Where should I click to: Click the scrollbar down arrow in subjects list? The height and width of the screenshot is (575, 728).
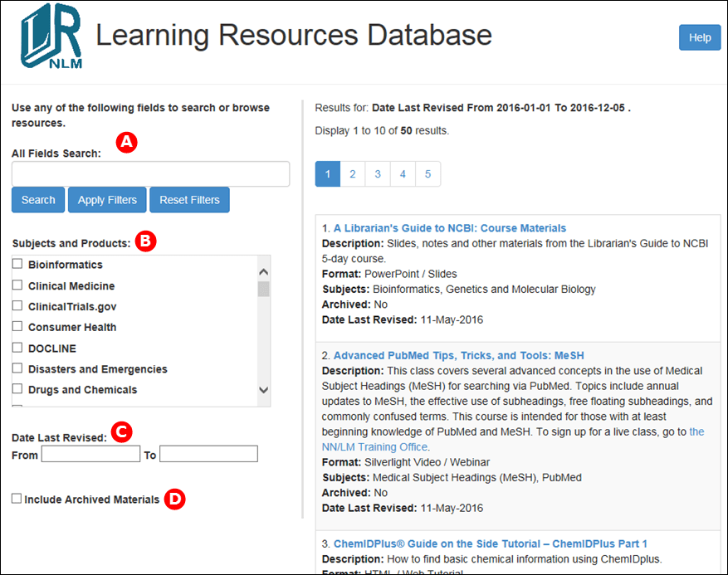coord(263,390)
